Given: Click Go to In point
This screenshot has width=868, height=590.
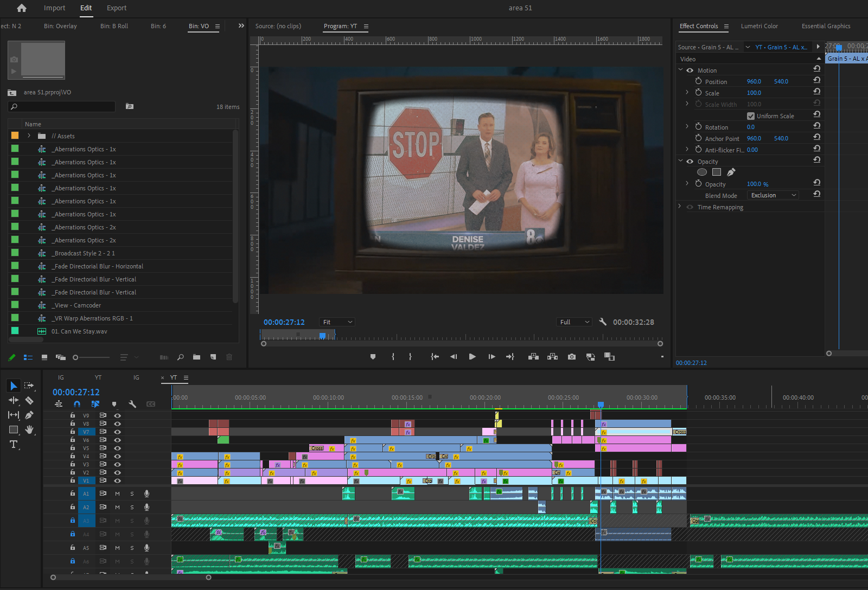Looking at the screenshot, I should pos(435,357).
